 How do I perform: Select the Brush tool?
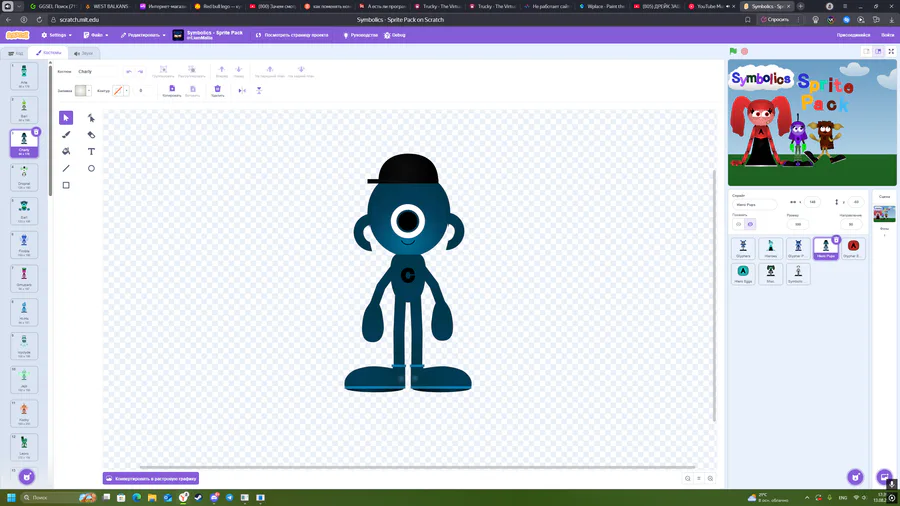pos(66,135)
